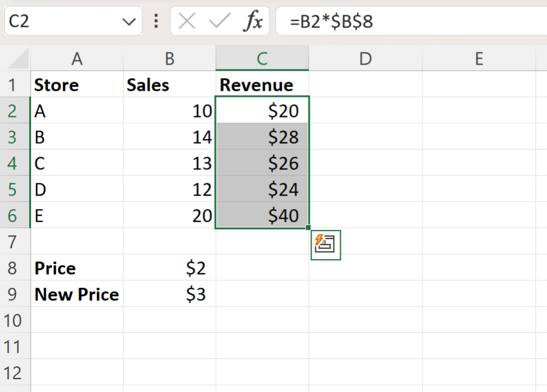The width and height of the screenshot is (547, 392).
Task: Click the revenue cell $24
Action: [262, 190]
